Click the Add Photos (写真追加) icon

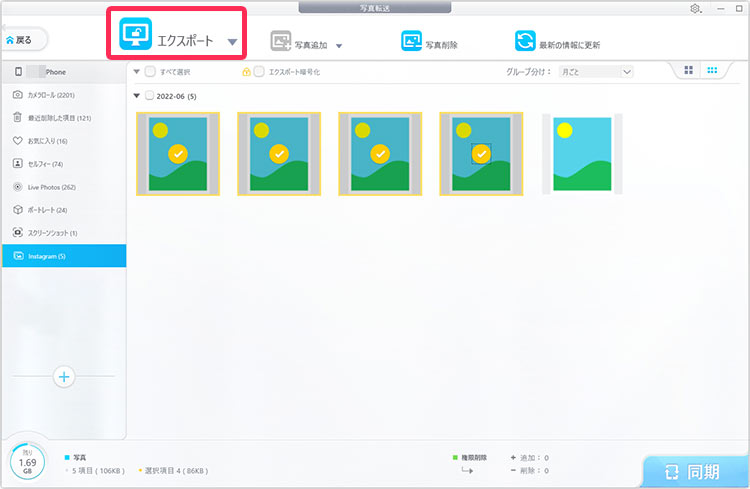click(x=281, y=42)
